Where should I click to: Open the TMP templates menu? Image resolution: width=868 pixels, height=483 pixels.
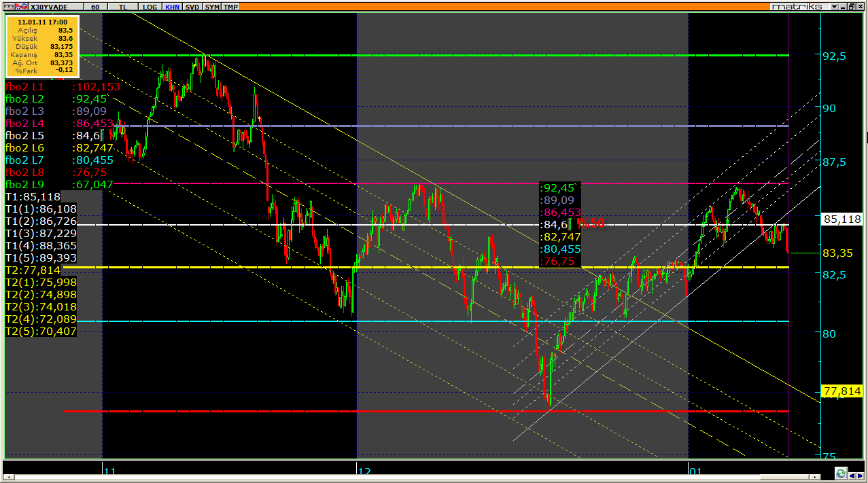tap(230, 7)
